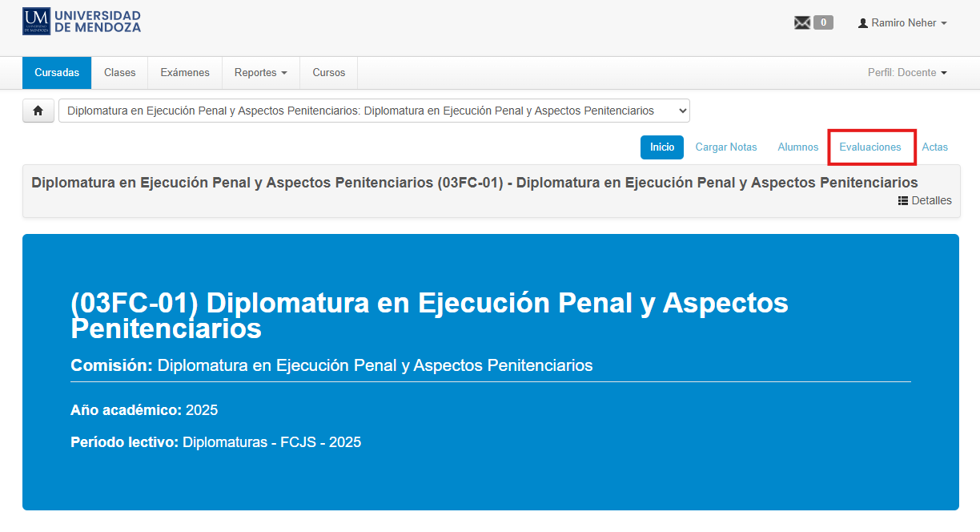The height and width of the screenshot is (532, 980).
Task: Open the Reportes dropdown menu
Action: 260,73
